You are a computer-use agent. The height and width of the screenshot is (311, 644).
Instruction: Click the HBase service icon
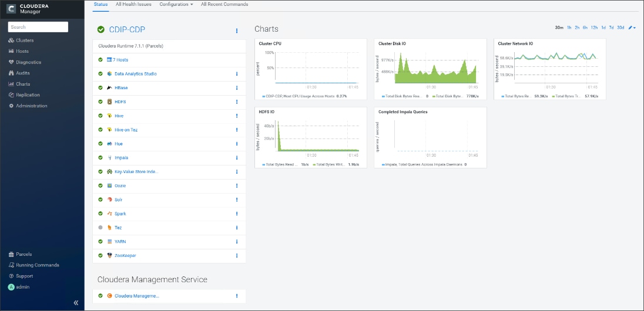click(110, 88)
